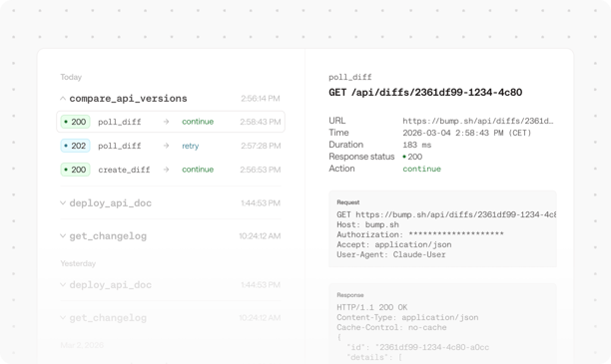Click continue action in detail panel

421,169
